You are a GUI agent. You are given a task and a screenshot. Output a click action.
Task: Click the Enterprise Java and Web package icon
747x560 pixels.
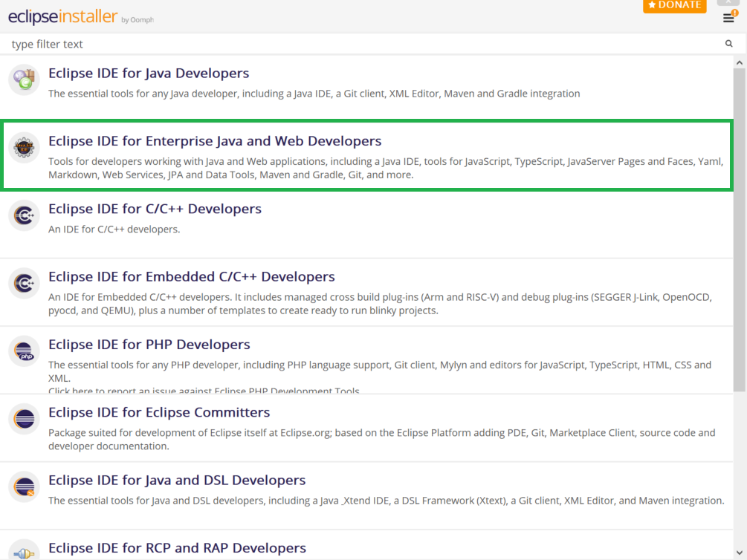tap(24, 147)
